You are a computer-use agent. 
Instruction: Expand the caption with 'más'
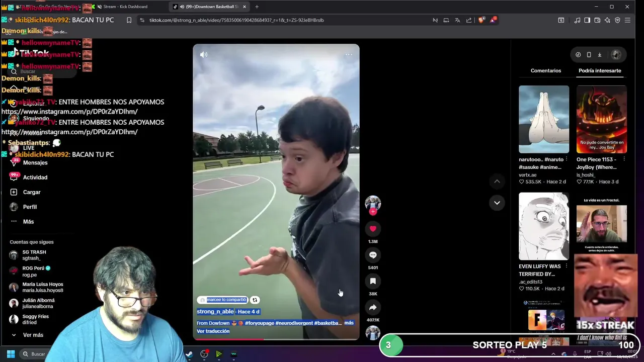349,323
